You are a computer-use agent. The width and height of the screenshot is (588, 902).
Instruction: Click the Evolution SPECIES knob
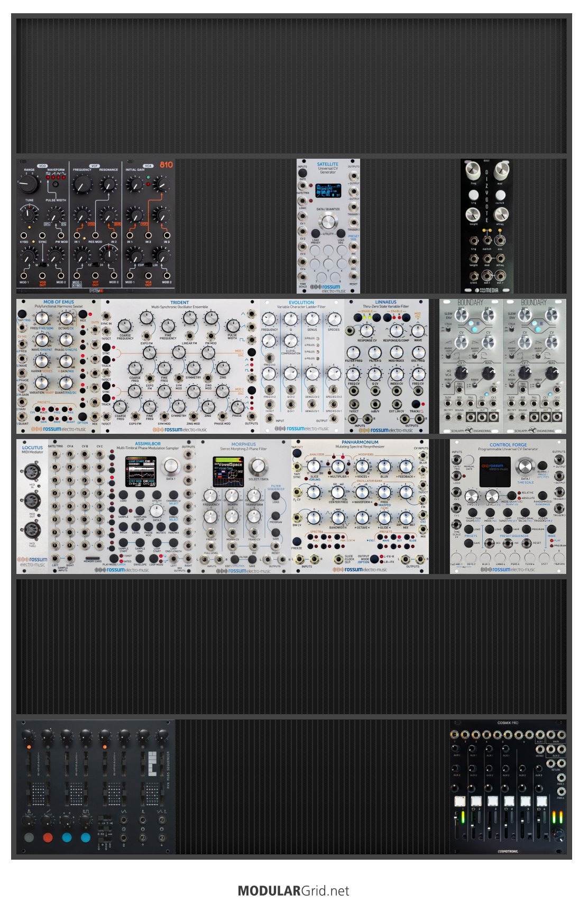coord(334,319)
